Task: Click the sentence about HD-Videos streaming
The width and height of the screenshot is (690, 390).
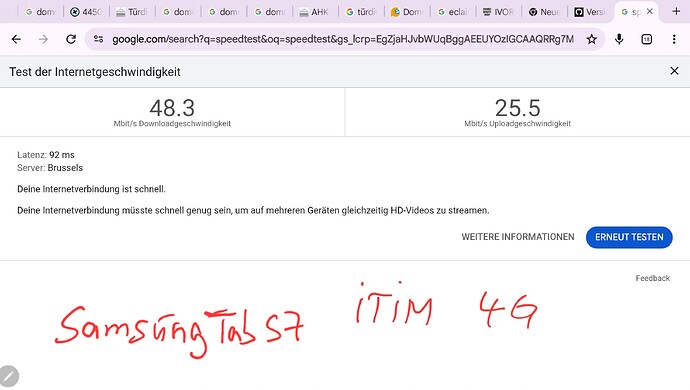Action: point(253,210)
